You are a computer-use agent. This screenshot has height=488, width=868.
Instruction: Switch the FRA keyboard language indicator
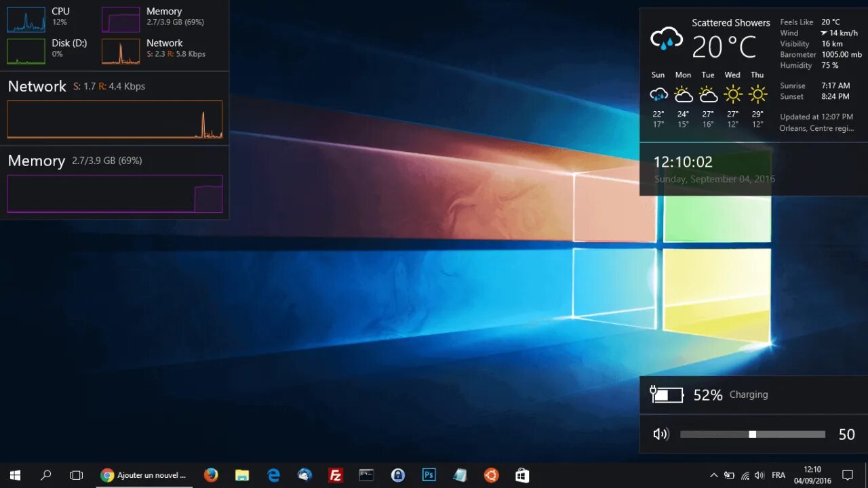(778, 475)
